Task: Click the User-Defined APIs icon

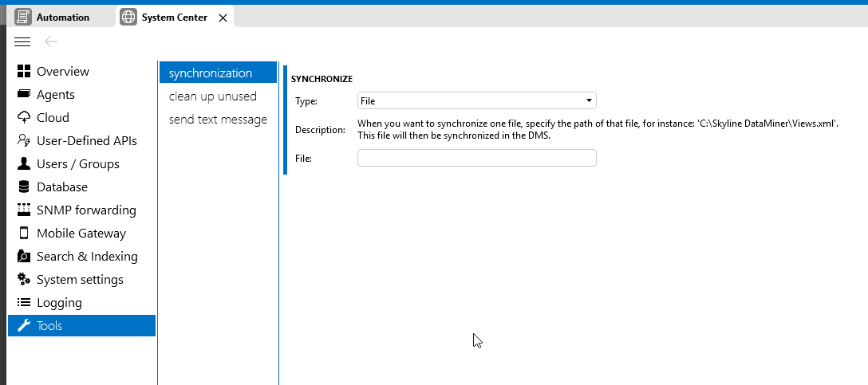Action: click(23, 141)
